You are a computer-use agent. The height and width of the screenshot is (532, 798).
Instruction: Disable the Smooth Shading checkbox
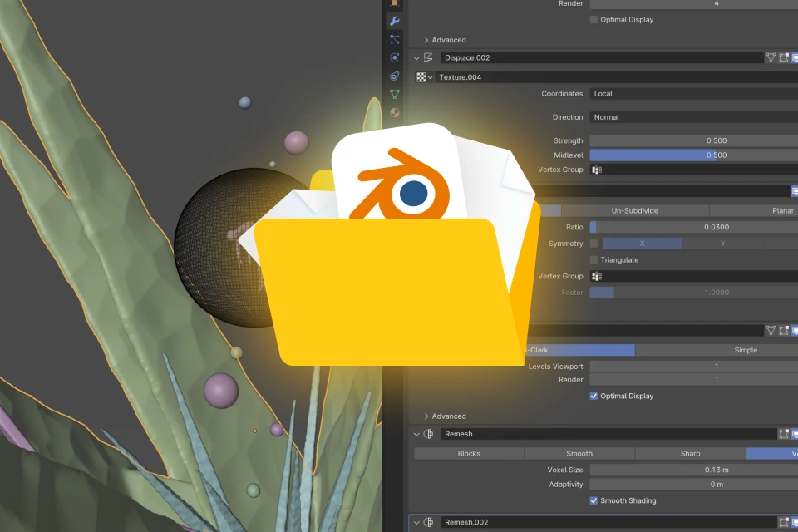pos(594,500)
